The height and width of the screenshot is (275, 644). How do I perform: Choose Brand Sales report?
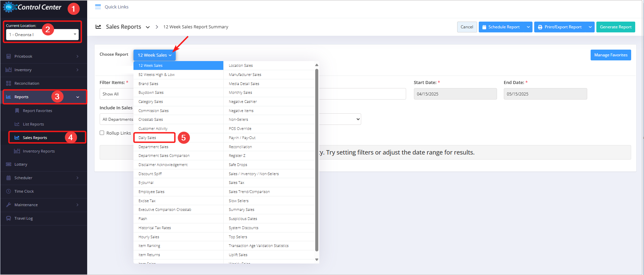[x=178, y=84]
